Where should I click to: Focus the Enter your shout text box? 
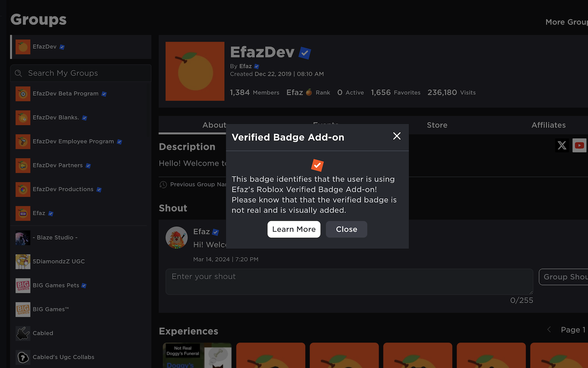[x=349, y=282]
